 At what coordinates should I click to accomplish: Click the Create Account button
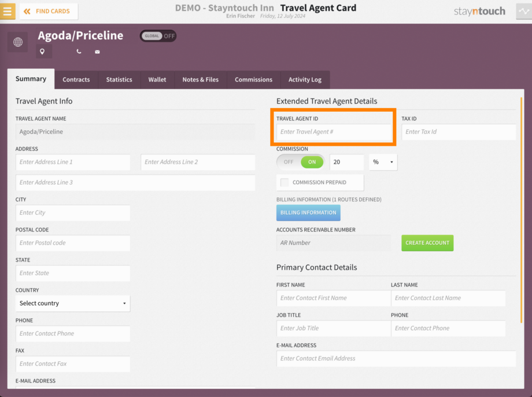tap(427, 243)
